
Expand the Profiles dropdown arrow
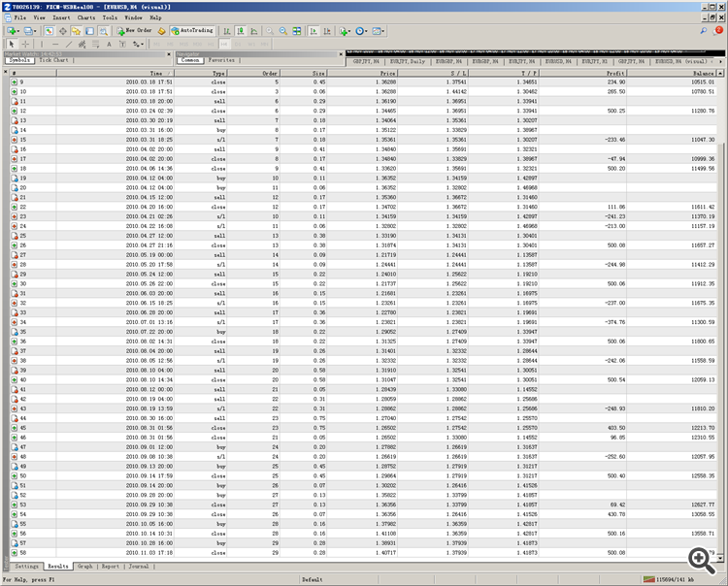pos(35,32)
